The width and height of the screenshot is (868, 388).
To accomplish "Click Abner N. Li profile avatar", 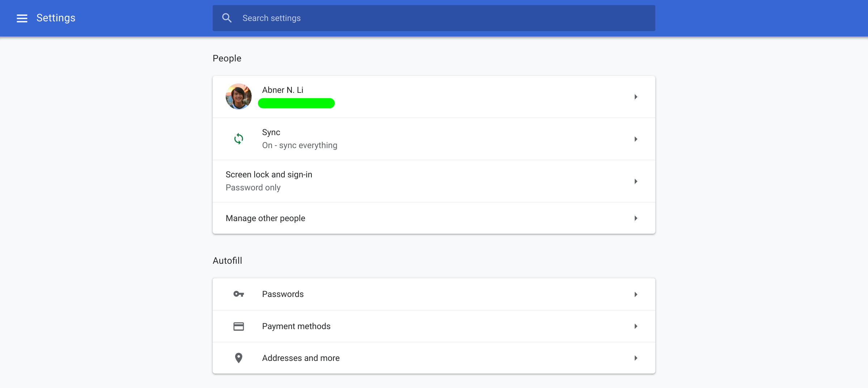I will (x=239, y=96).
